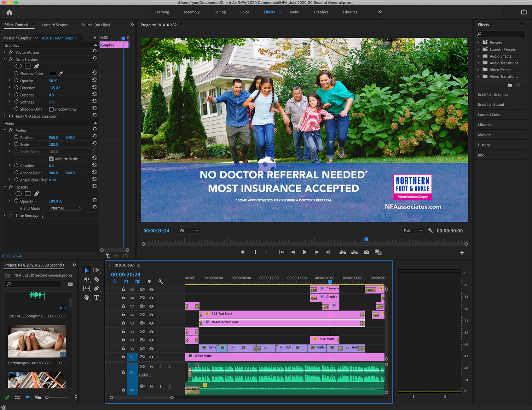The width and height of the screenshot is (532, 410).
Task: Open the Fit zoom level dropdown
Action: (189, 230)
